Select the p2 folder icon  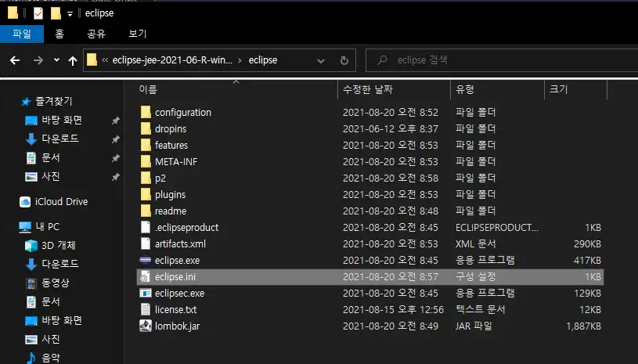coord(146,178)
